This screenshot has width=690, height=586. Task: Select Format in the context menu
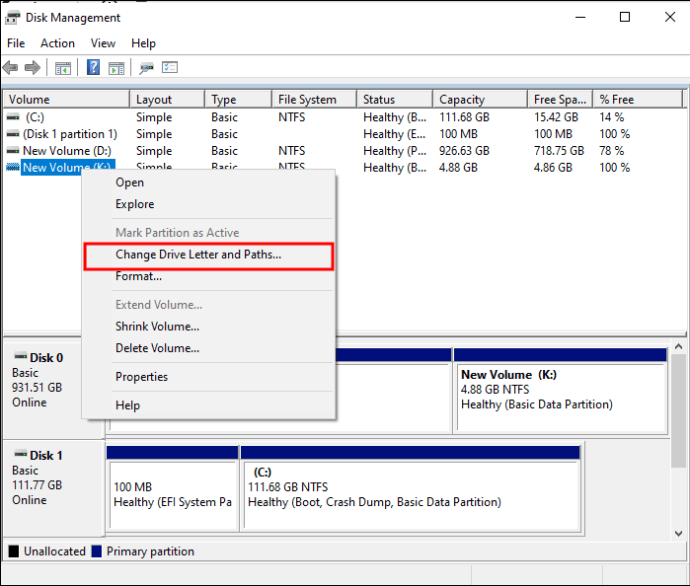pos(138,276)
